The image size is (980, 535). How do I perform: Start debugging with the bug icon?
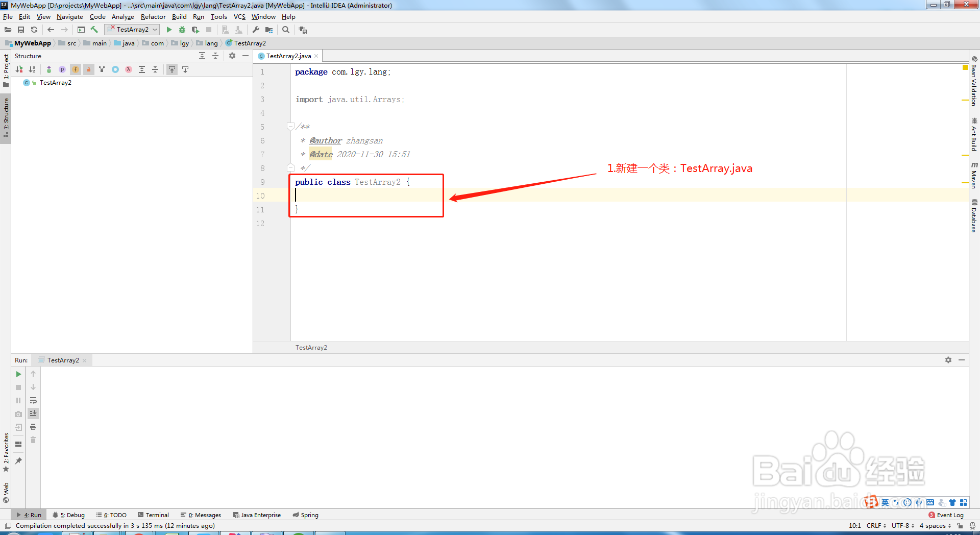point(182,30)
